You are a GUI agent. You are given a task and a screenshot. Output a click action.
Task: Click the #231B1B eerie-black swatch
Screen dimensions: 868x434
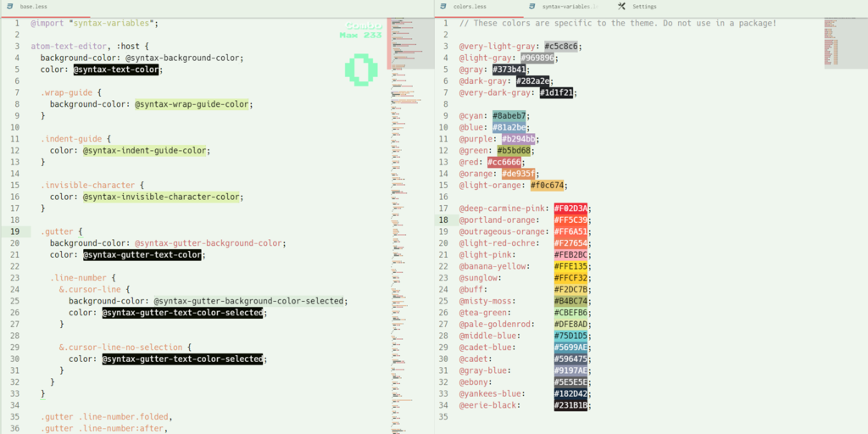[x=570, y=406]
